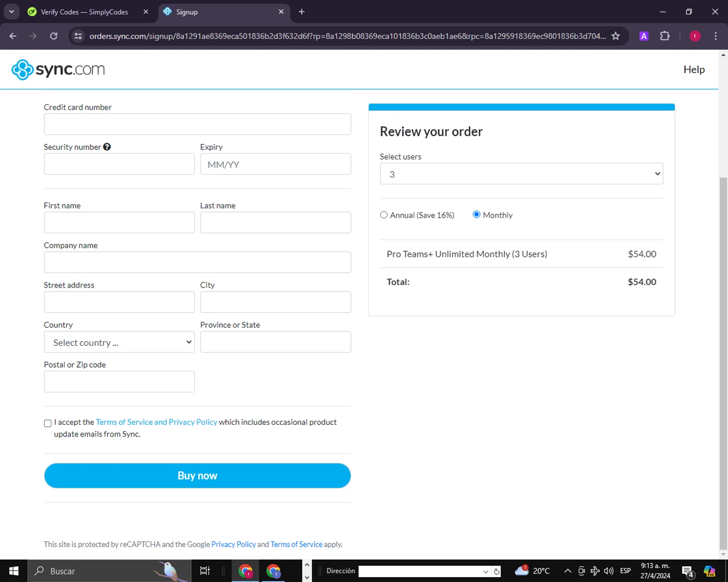Open the clock showing 9:13 a. m.

pyautogui.click(x=655, y=571)
